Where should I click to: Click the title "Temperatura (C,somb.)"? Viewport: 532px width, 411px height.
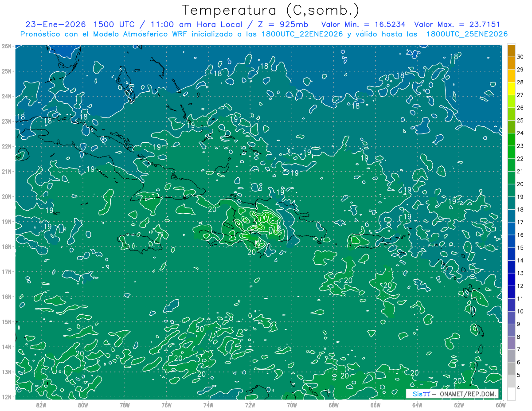270,10
